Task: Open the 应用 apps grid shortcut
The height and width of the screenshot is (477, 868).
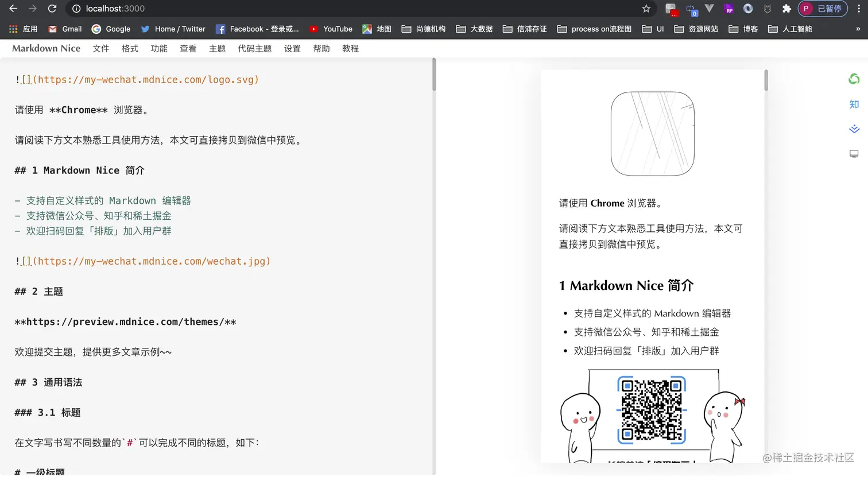Action: (x=23, y=29)
